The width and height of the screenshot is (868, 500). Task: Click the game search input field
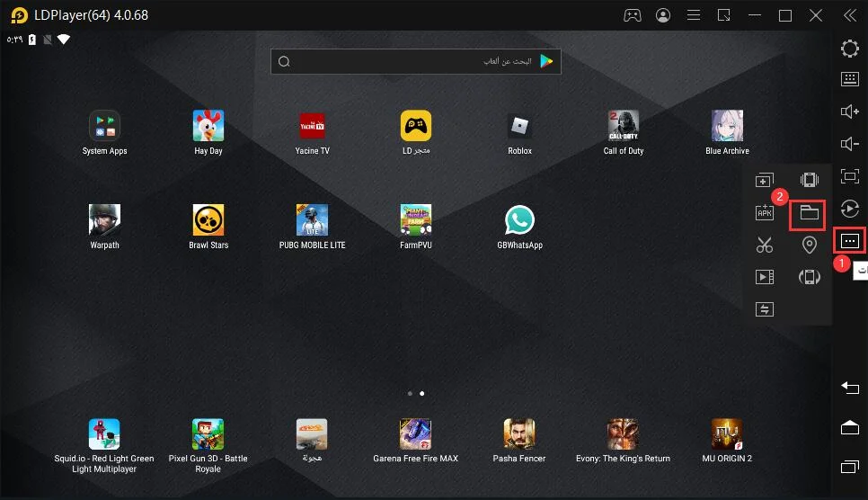pos(416,61)
